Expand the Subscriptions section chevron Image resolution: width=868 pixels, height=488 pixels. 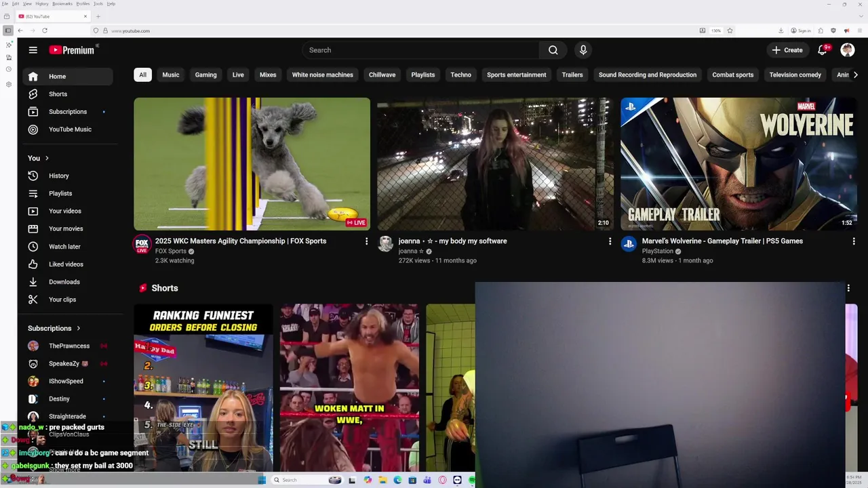[x=78, y=328]
